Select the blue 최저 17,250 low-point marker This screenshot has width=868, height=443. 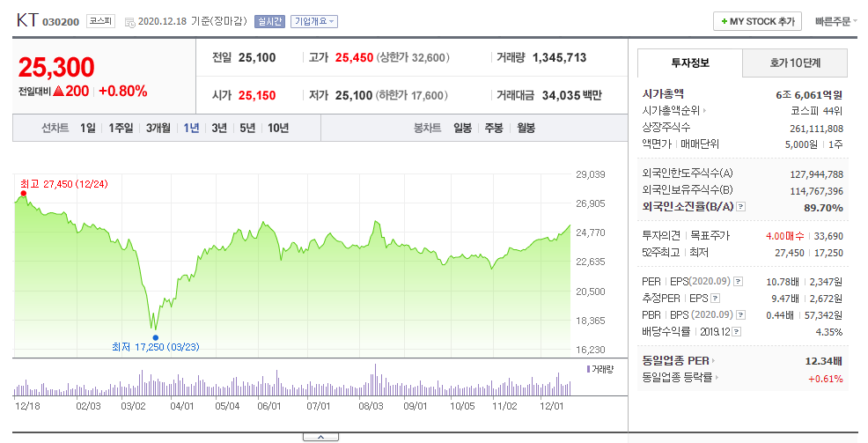coord(156,337)
